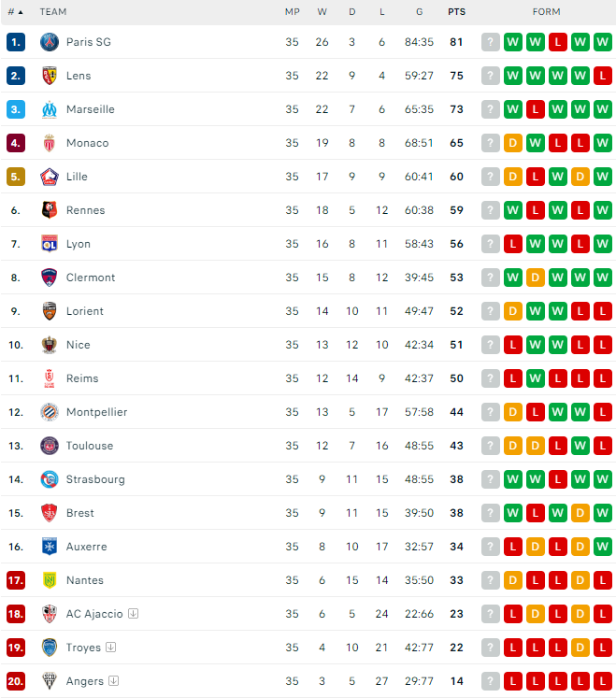Viewport: 616px width, 698px height.
Task: Click the Toulouse club crest
Action: (x=50, y=446)
